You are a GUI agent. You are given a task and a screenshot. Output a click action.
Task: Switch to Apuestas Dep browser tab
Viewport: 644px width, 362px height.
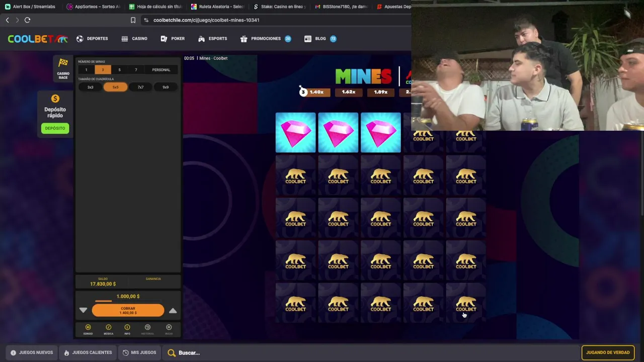(393, 7)
